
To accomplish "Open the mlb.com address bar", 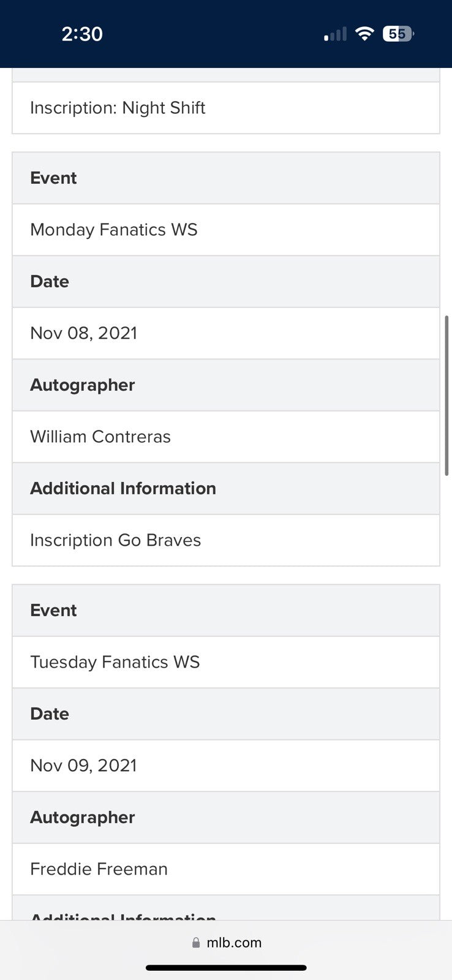I will (x=227, y=943).
